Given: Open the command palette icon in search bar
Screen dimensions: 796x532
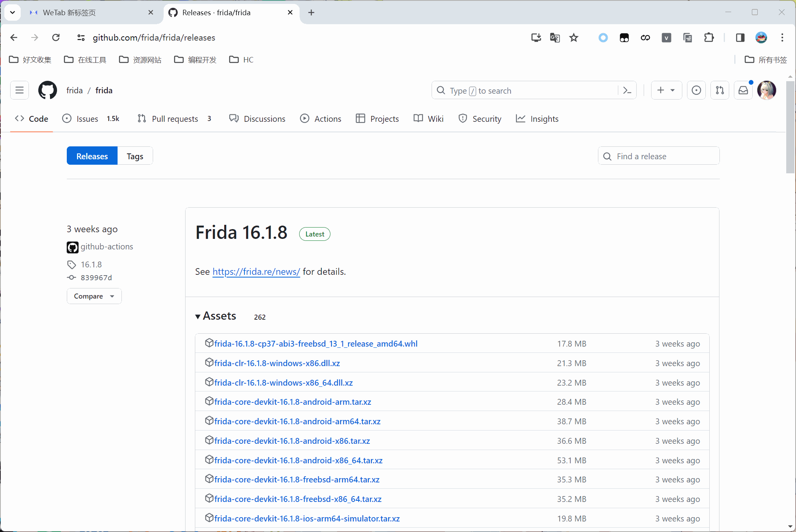Looking at the screenshot, I should 627,91.
